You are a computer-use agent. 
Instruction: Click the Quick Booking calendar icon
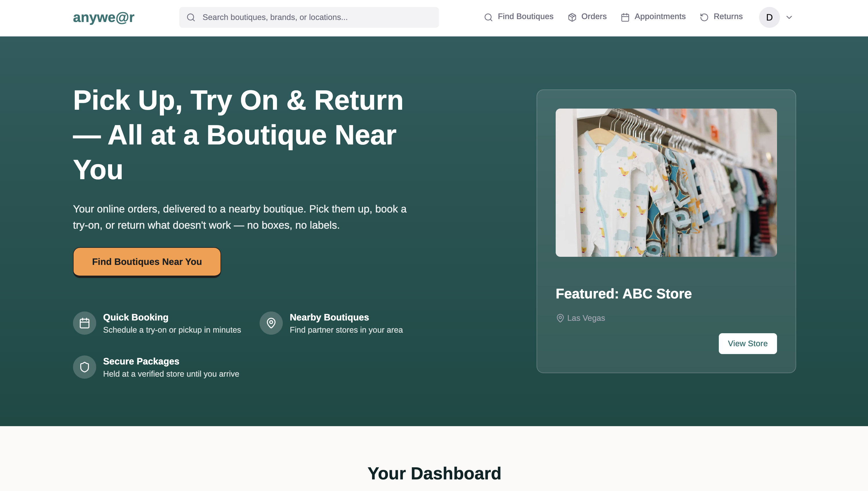click(84, 323)
